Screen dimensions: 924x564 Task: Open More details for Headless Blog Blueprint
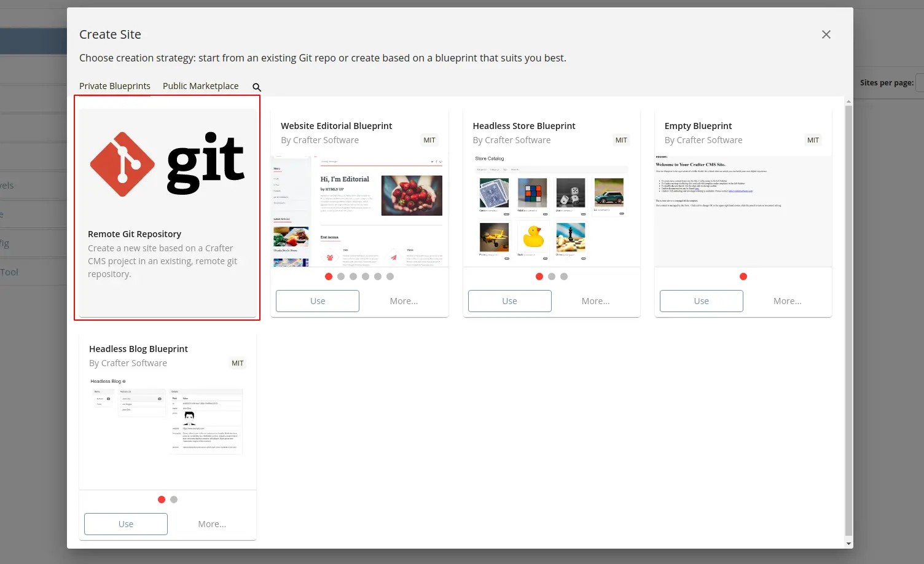[x=212, y=524]
